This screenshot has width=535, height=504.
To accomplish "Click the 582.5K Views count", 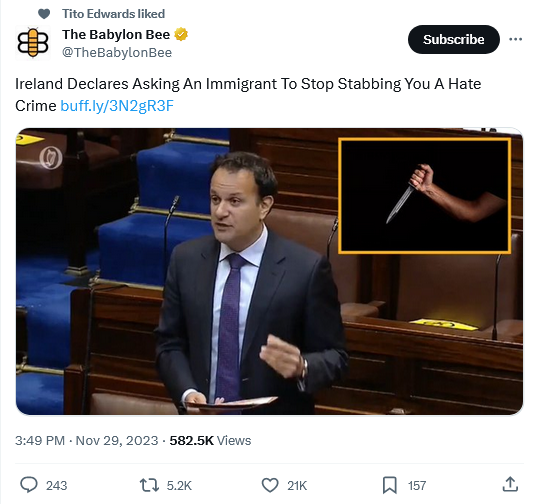I will [x=210, y=441].
